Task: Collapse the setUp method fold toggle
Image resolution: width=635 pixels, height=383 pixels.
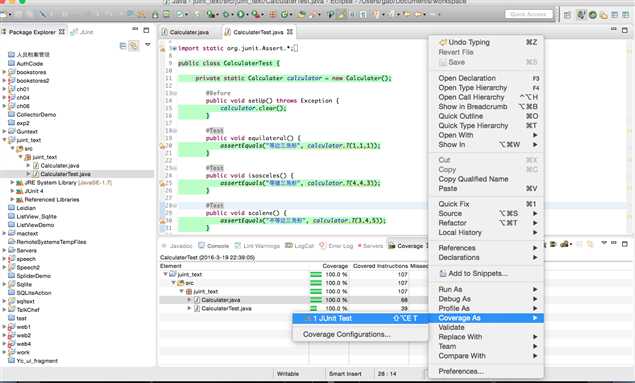Action: pyautogui.click(x=175, y=93)
